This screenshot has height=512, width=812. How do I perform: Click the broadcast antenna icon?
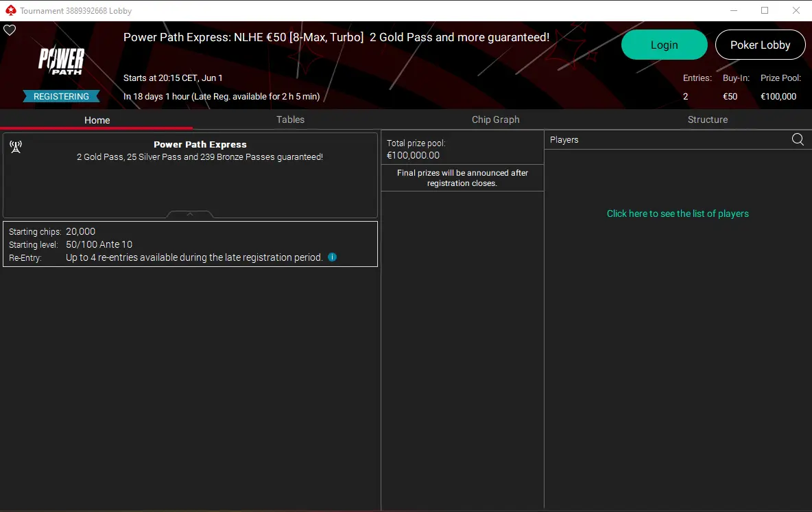pos(16,147)
